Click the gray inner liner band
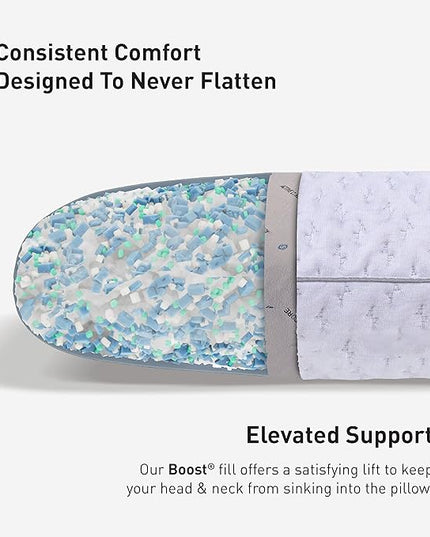 click(282, 276)
